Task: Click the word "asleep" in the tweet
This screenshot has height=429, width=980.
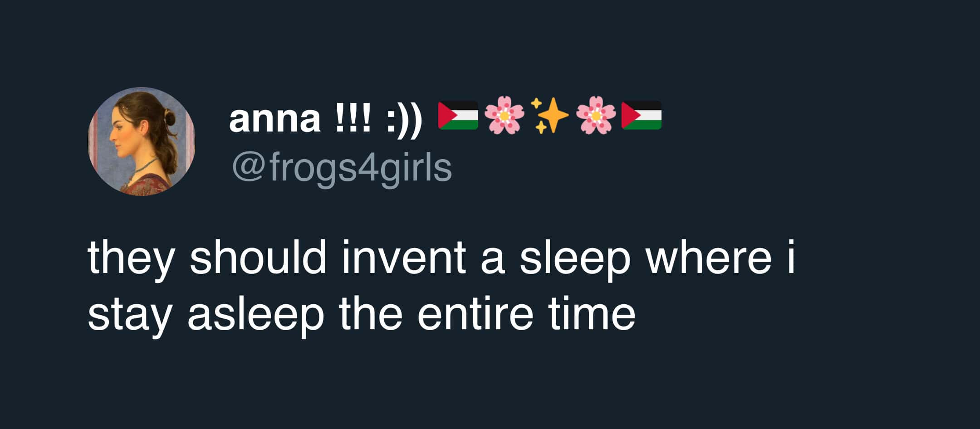Action: 256,314
